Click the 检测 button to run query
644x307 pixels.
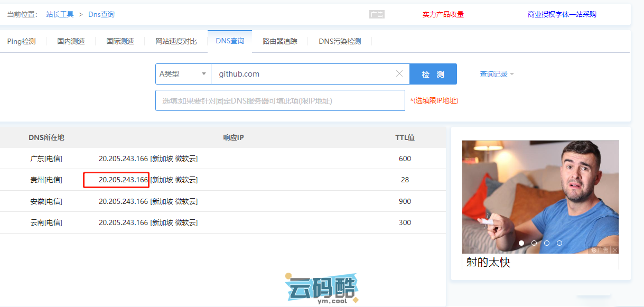[433, 75]
